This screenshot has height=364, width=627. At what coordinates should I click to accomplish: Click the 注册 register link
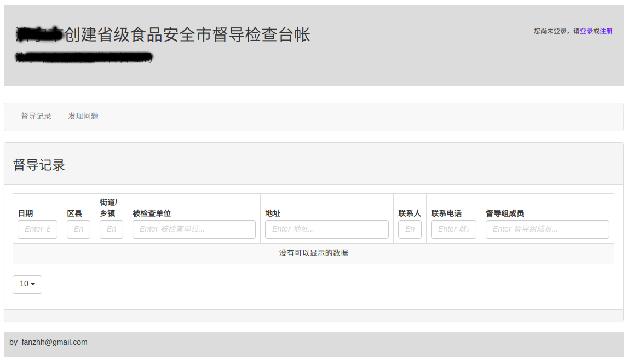click(x=606, y=31)
